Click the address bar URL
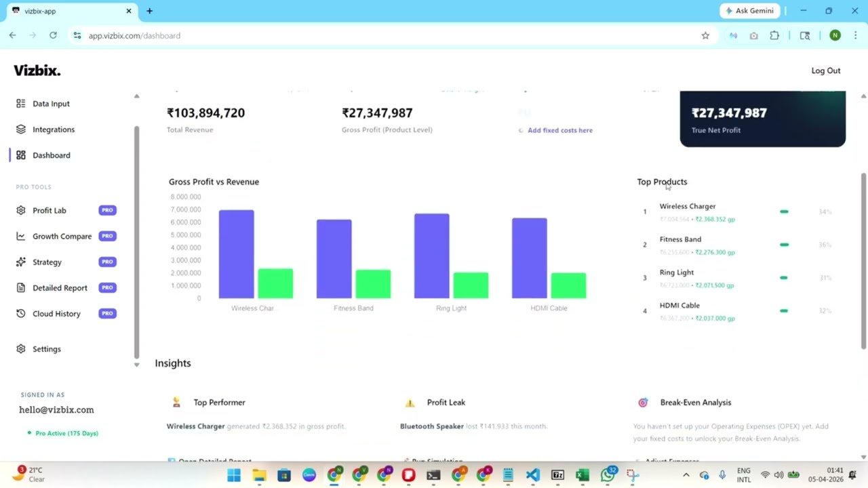Screen dimensions: 868x488 click(x=134, y=36)
